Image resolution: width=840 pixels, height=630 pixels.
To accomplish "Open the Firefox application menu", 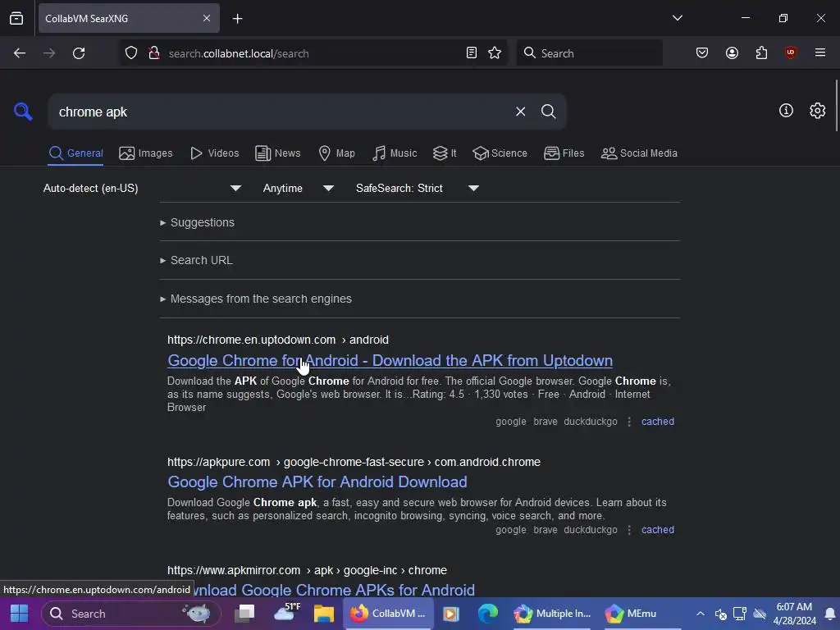I will click(820, 52).
